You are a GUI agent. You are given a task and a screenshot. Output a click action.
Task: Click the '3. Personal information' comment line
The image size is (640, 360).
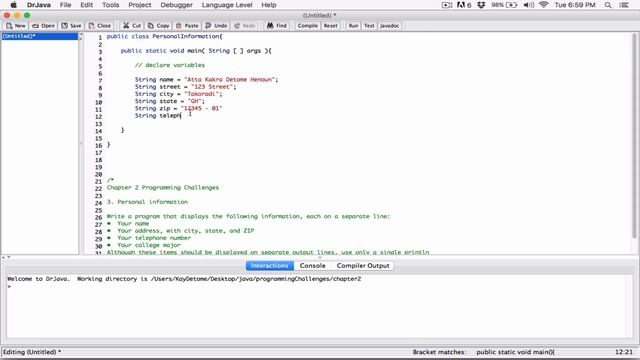click(x=147, y=202)
